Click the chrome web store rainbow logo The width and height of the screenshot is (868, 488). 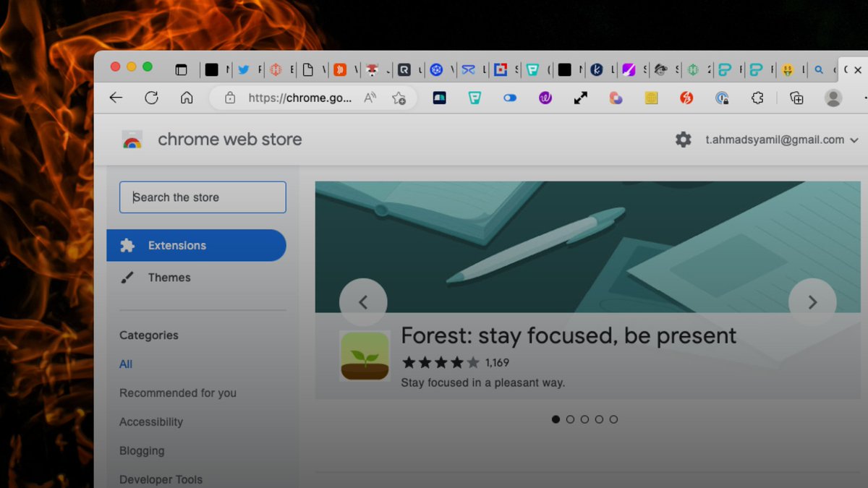coord(132,140)
